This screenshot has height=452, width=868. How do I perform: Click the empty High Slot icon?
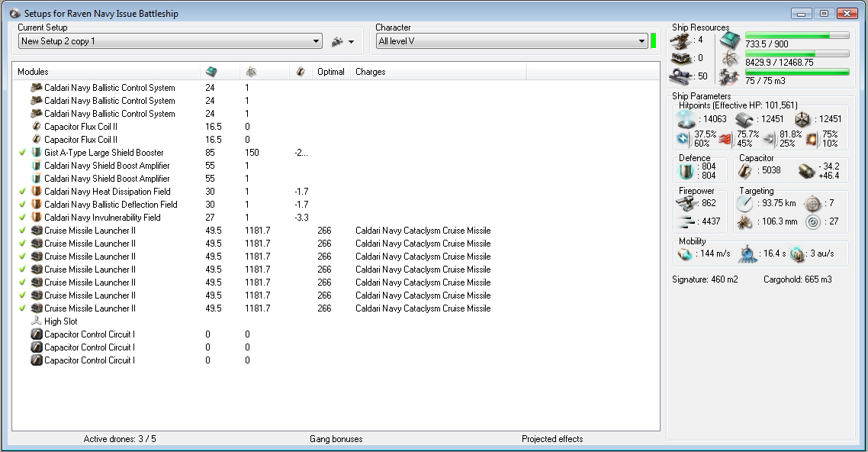(37, 321)
